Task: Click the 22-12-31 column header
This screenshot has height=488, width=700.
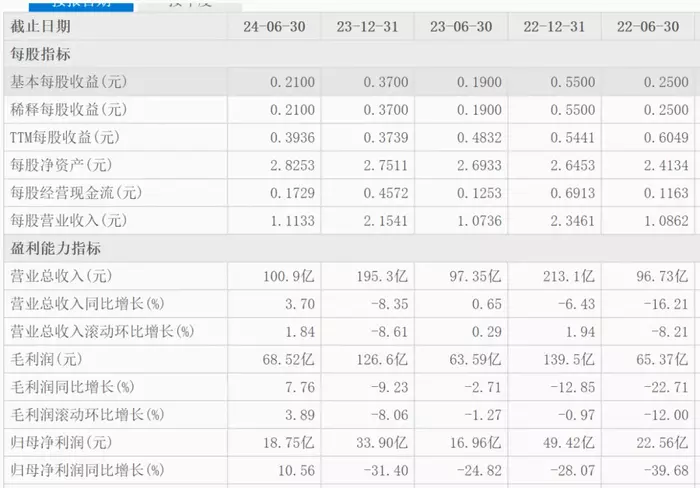Action: 554,26
